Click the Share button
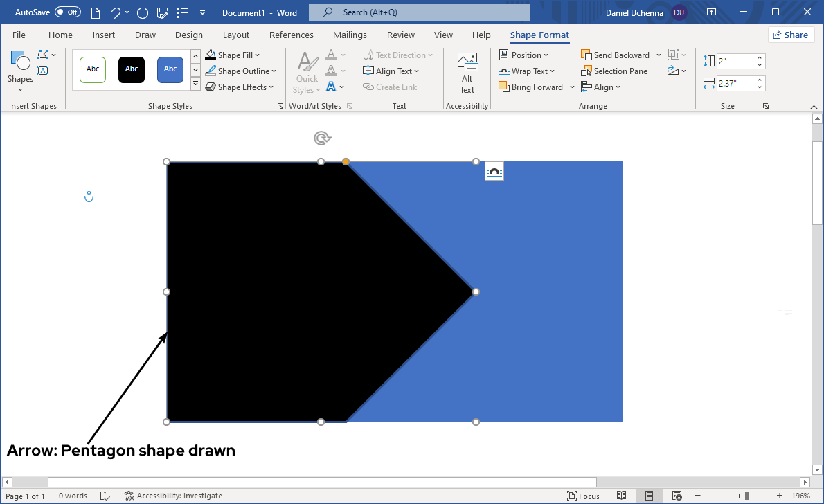Viewport: 824px width, 504px height. [791, 35]
